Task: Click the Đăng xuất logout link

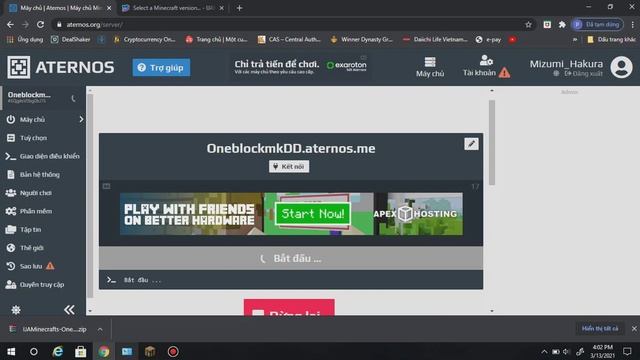Action: click(583, 73)
